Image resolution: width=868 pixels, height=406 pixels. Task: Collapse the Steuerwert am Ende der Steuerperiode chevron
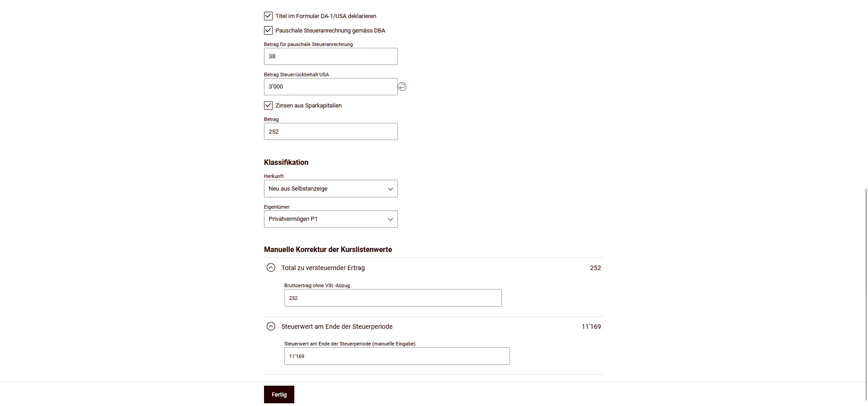coord(271,326)
